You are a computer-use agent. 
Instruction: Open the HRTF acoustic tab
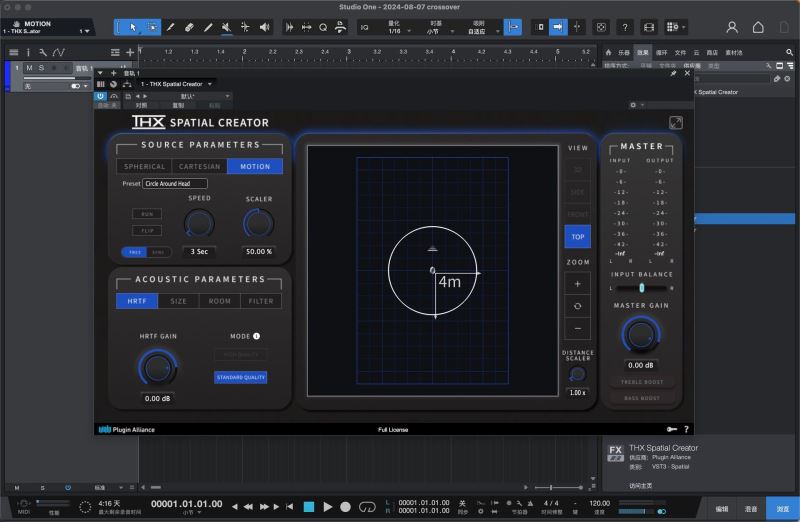(x=137, y=301)
